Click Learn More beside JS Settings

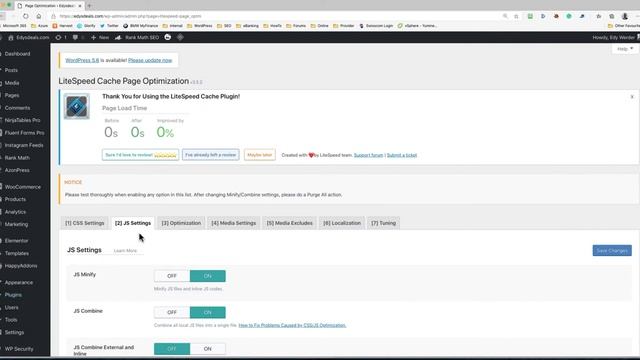pyautogui.click(x=125, y=251)
